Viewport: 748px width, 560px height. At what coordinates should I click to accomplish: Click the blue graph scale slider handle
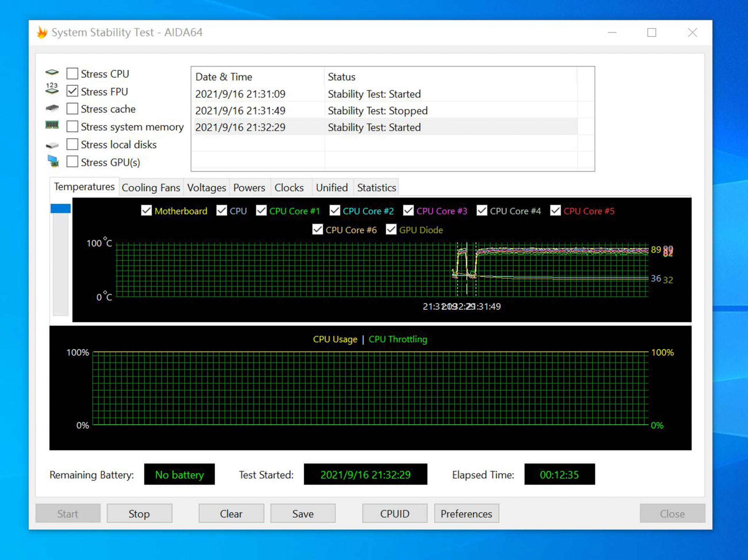(x=60, y=208)
